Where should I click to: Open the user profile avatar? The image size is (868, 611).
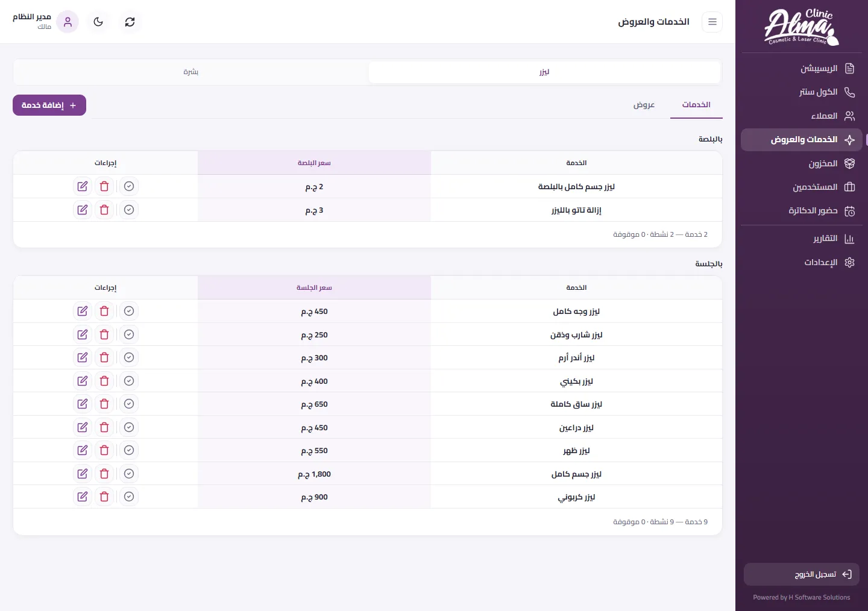68,22
